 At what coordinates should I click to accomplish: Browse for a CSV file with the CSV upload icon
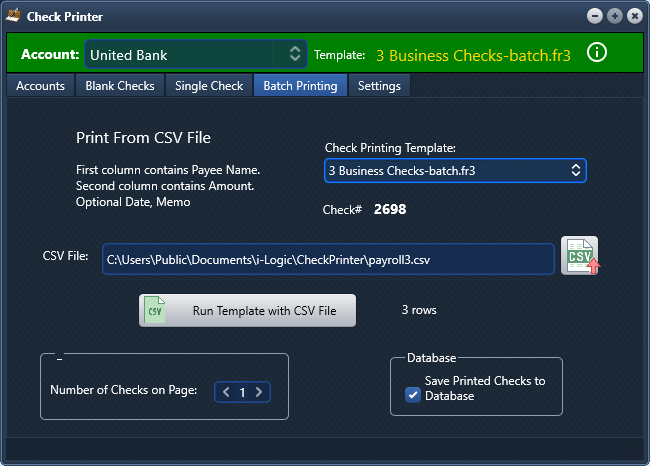[x=580, y=256]
